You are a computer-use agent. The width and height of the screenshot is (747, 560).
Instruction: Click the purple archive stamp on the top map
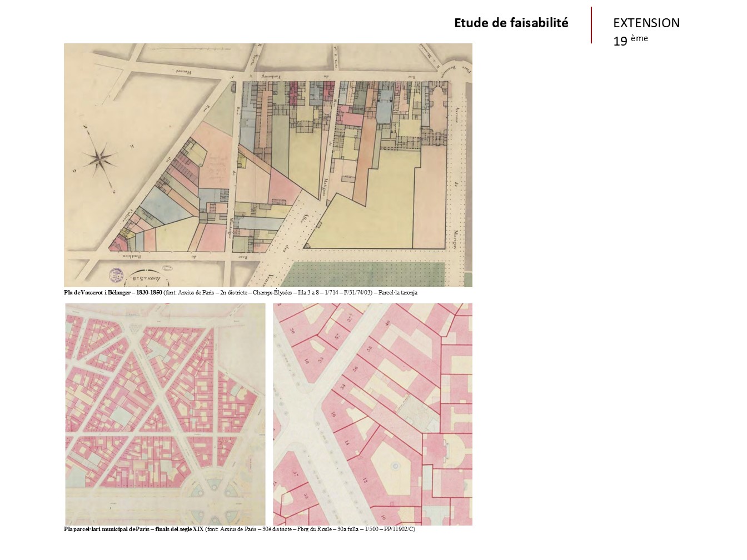(116, 275)
